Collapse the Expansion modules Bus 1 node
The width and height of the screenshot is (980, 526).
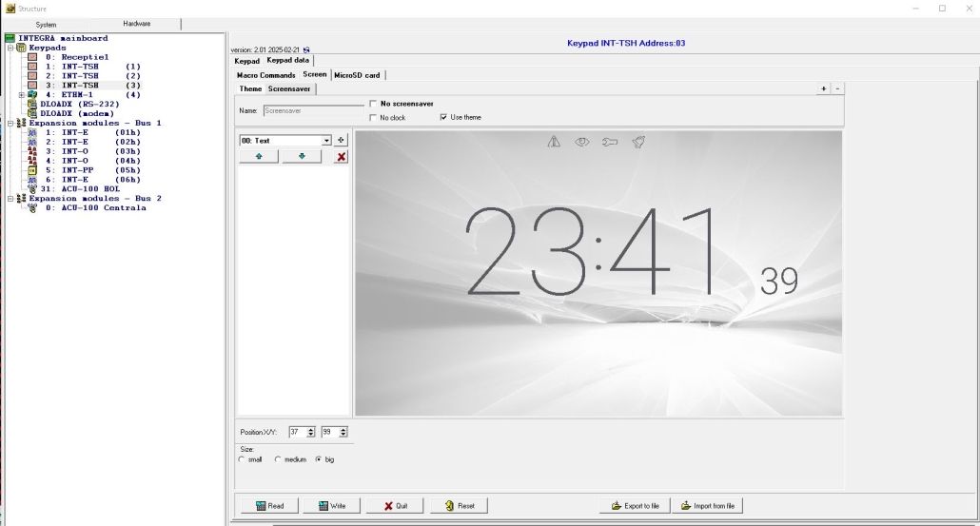click(10, 123)
